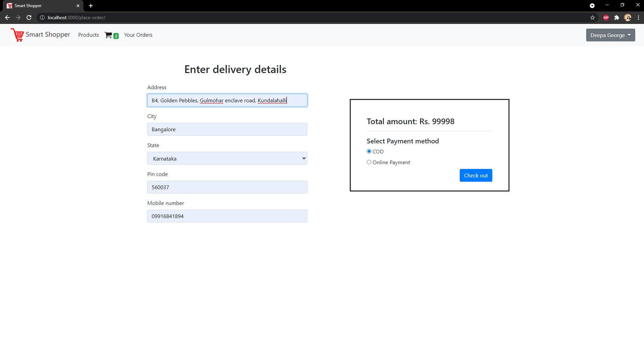Click the City field containing Bangalore
644x348 pixels.
point(227,129)
